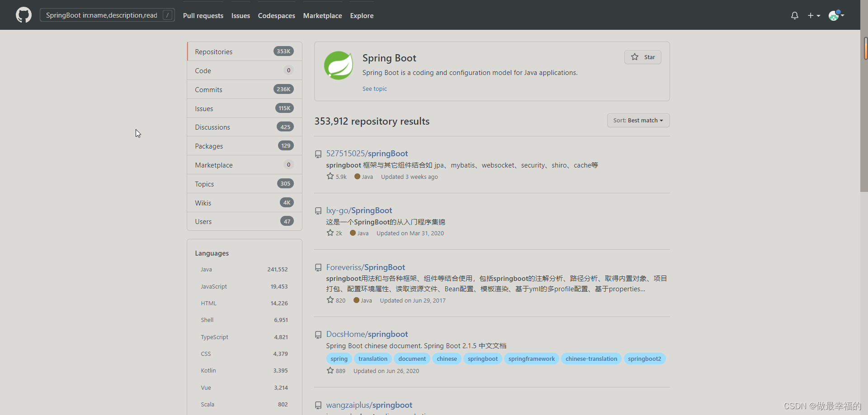Image resolution: width=868 pixels, height=415 pixels.
Task: Filter results by Vue language
Action: point(244,387)
